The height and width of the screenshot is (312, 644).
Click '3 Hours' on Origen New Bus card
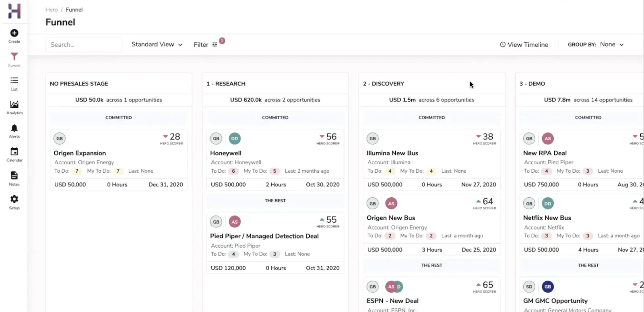[x=432, y=250]
